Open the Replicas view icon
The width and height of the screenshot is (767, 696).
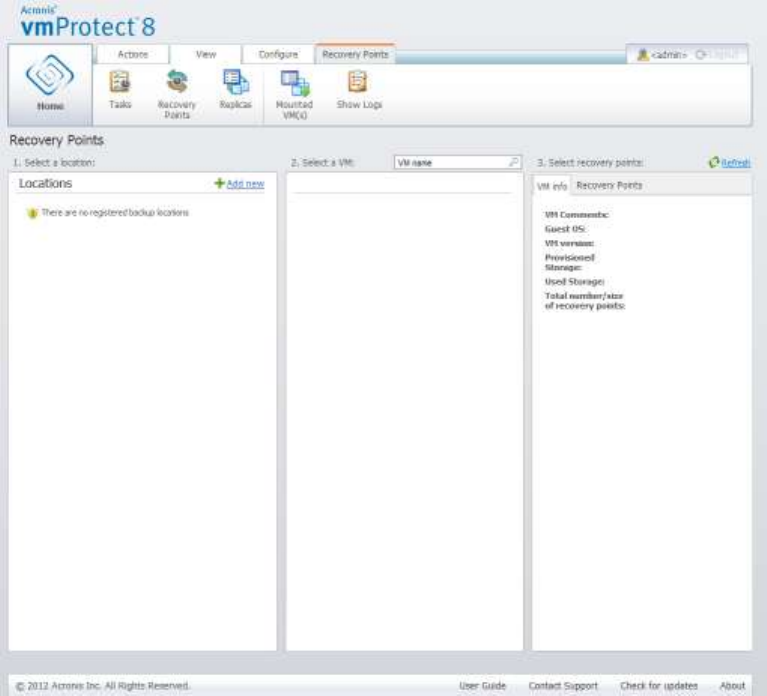tap(235, 90)
